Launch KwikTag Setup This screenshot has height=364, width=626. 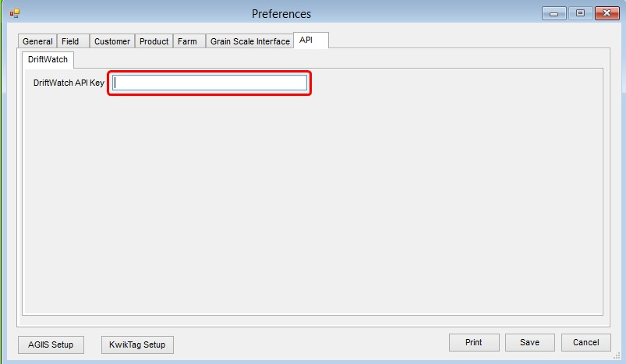(137, 345)
